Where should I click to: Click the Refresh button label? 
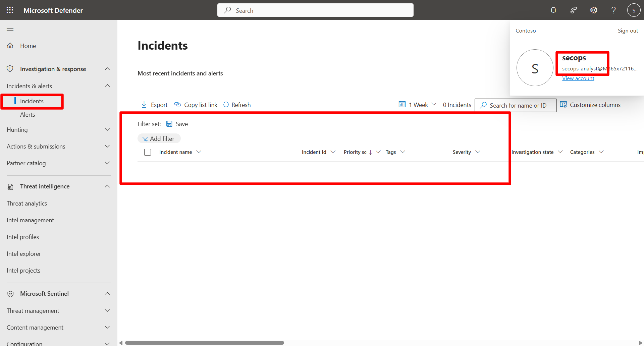pyautogui.click(x=241, y=105)
